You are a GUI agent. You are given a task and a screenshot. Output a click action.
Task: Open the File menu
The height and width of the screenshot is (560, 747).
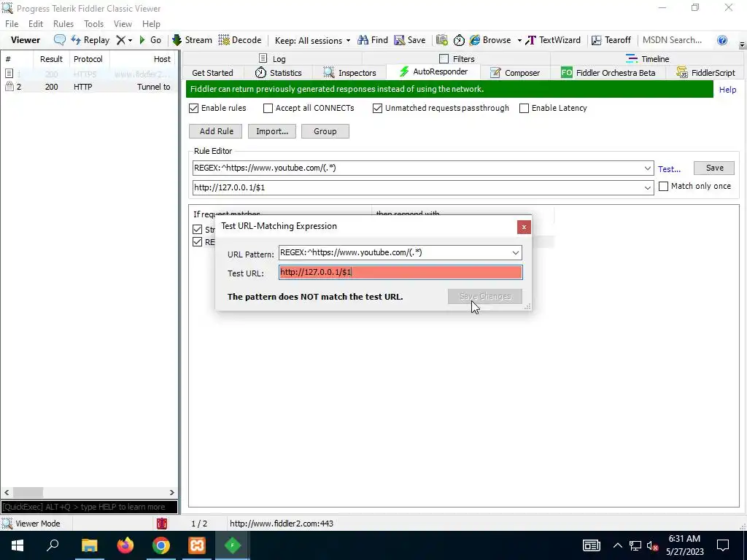click(x=12, y=24)
